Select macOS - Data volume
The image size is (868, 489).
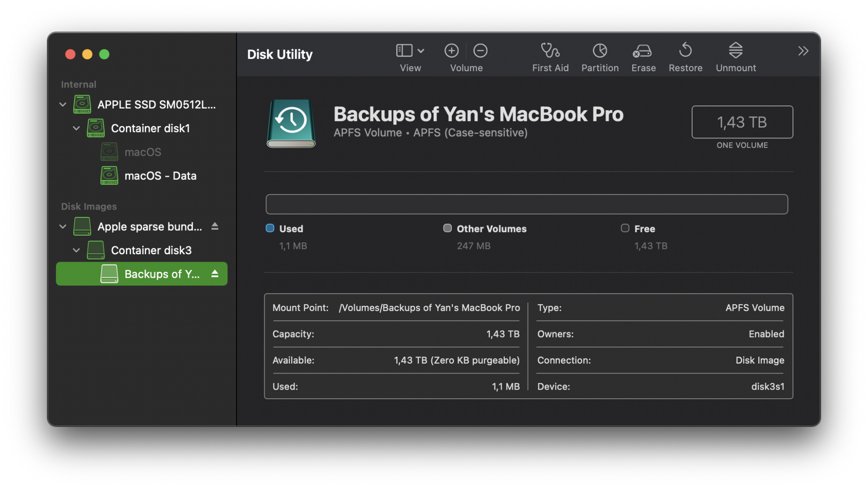tap(160, 176)
